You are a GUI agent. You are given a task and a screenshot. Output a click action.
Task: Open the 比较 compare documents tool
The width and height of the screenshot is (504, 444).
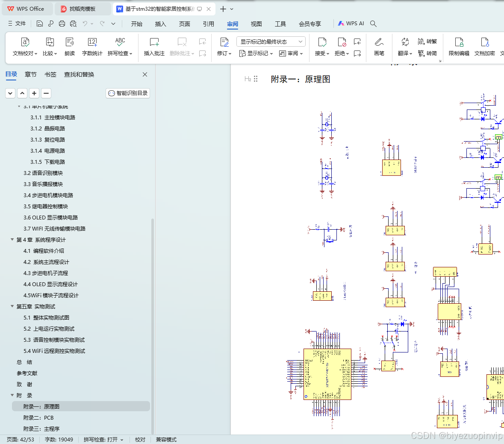pos(50,47)
